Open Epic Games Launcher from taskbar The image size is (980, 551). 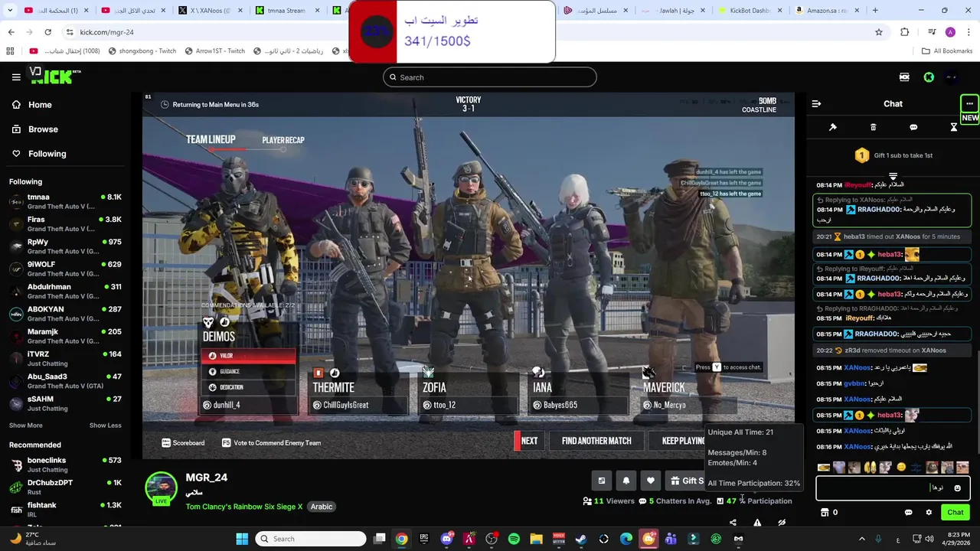coord(424,539)
